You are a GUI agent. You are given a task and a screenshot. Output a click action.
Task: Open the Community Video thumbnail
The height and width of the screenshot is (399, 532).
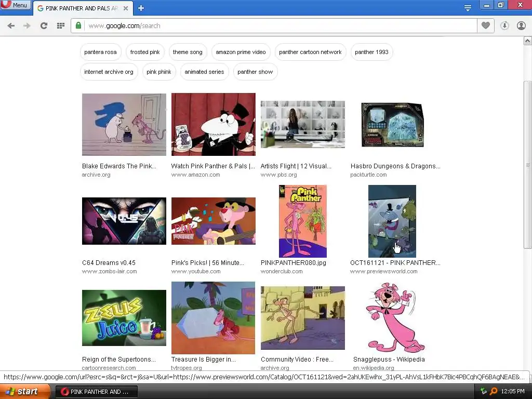[x=303, y=318]
